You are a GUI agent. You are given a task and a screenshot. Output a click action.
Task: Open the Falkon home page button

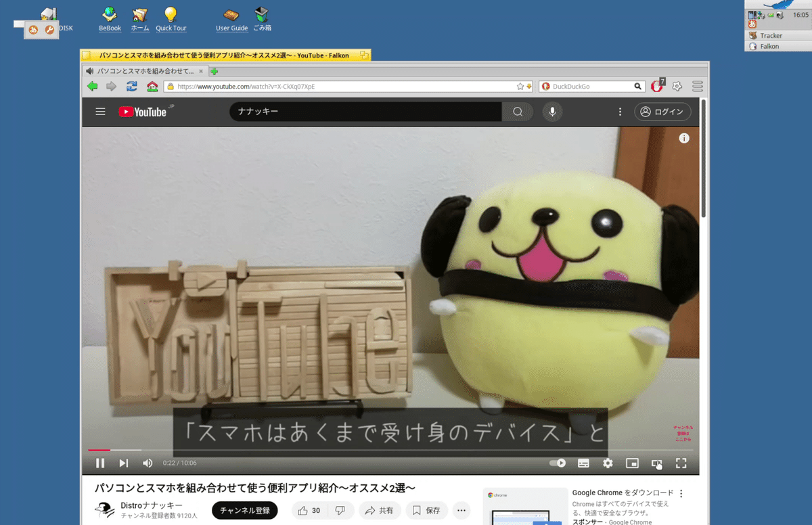[x=152, y=86]
